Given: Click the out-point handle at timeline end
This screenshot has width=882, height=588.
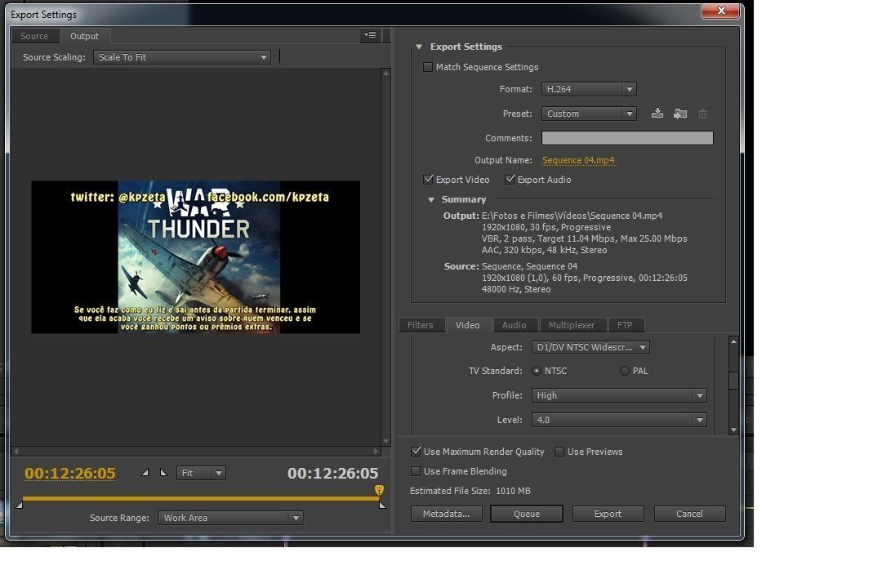Looking at the screenshot, I should [382, 505].
